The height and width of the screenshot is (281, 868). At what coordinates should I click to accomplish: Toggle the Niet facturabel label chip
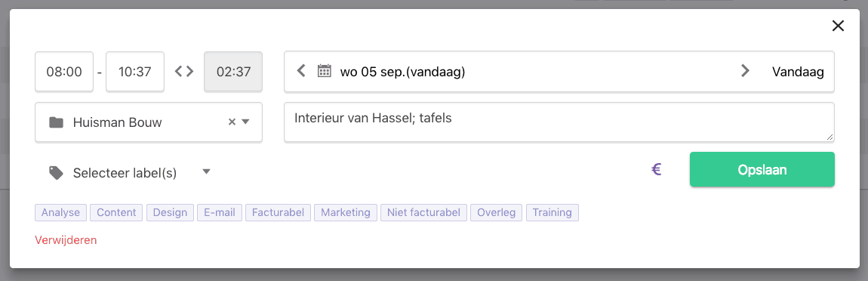point(423,212)
